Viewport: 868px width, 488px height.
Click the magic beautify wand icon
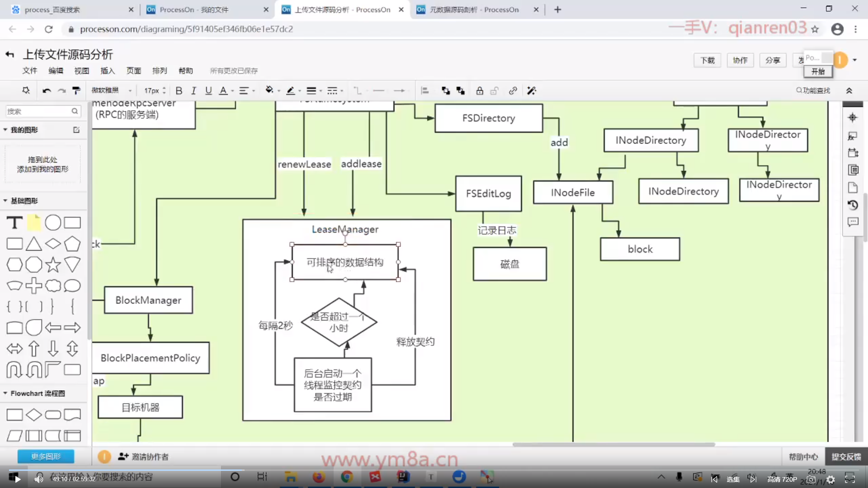coord(532,91)
